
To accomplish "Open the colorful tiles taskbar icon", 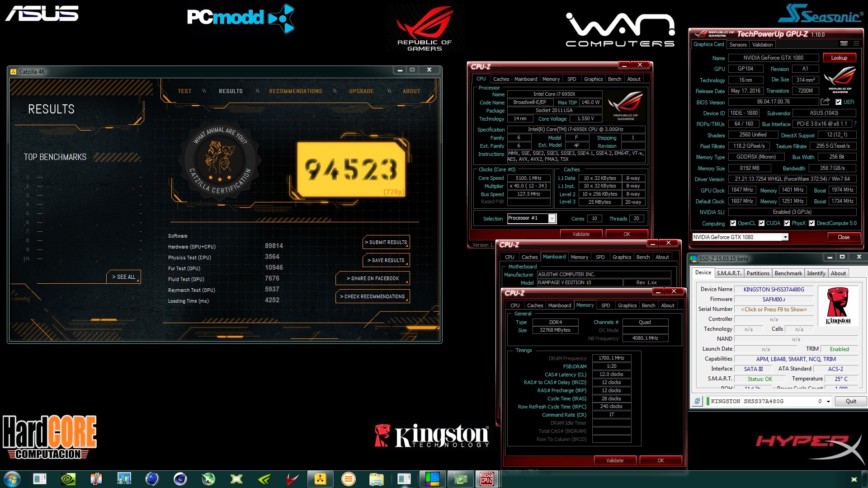I will pos(432,479).
